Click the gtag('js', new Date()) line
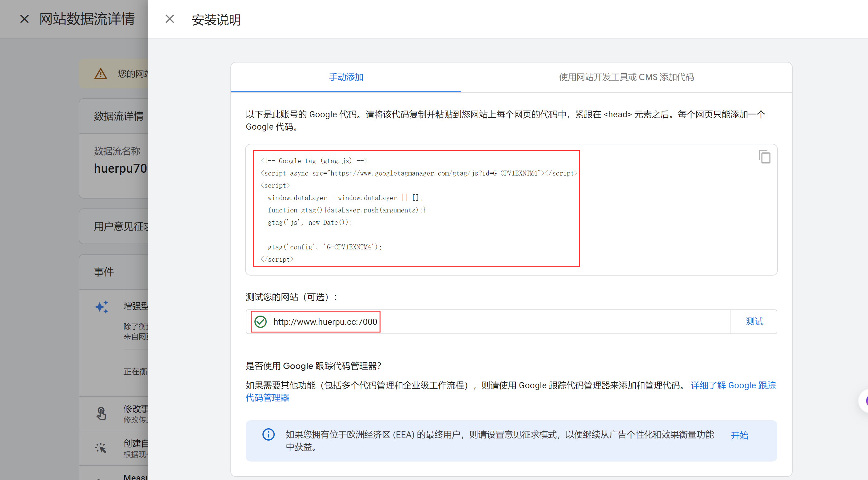 (310, 222)
